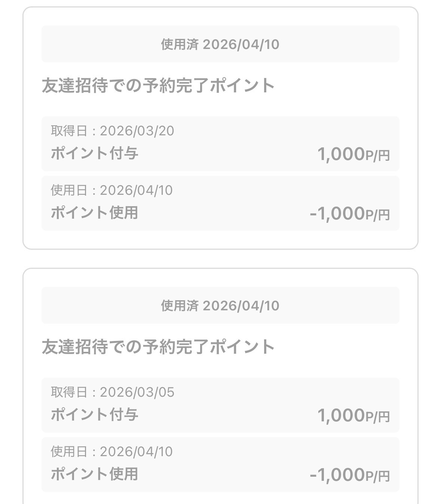The width and height of the screenshot is (441, 504).
Task: Select -1,000P/円 amount in the bottom card
Action: coord(350,475)
